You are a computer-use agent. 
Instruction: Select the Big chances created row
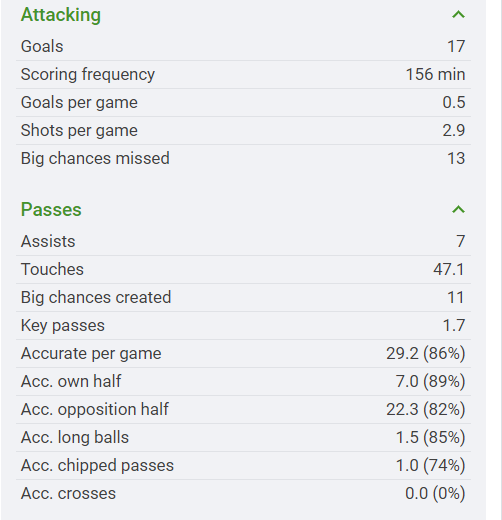(x=243, y=297)
